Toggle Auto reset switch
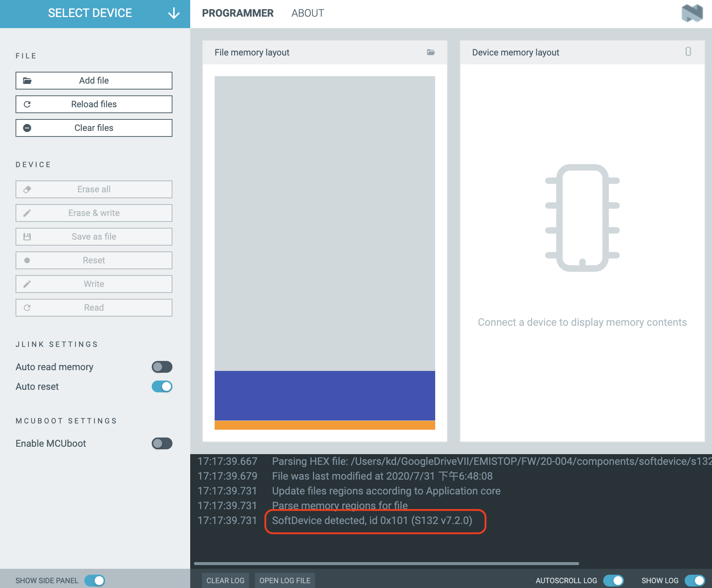 point(162,386)
